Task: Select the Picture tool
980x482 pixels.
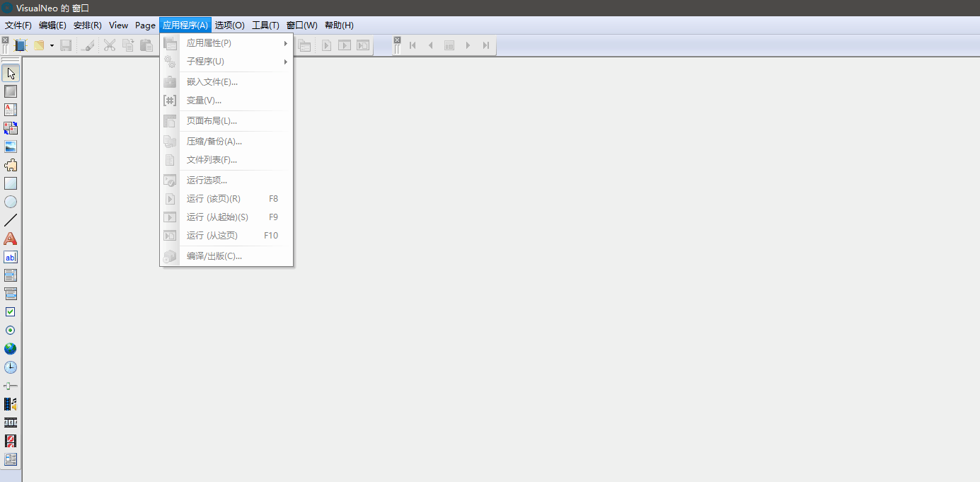Action: 11,147
